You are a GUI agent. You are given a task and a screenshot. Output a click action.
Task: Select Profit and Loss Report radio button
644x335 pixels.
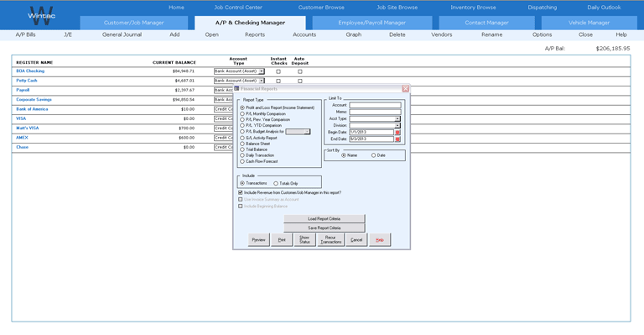(242, 107)
